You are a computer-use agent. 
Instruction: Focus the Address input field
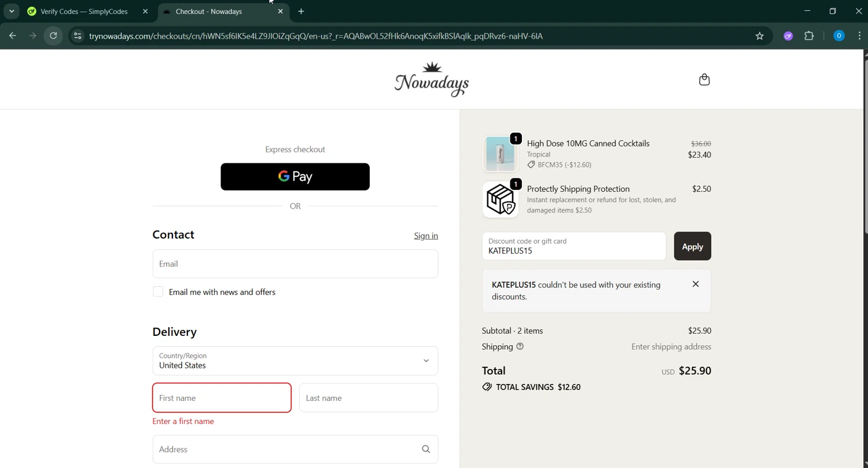(295, 449)
